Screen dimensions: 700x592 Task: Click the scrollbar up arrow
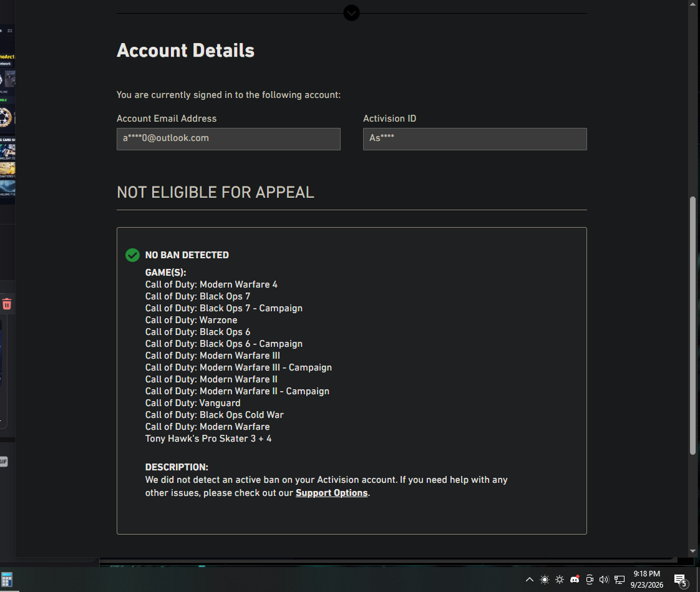693,4
